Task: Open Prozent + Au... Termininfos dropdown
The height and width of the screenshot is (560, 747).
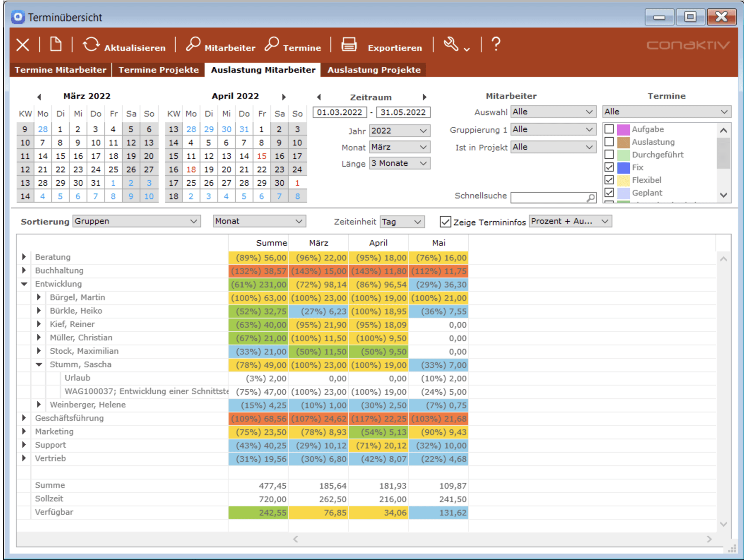Action: click(x=571, y=221)
